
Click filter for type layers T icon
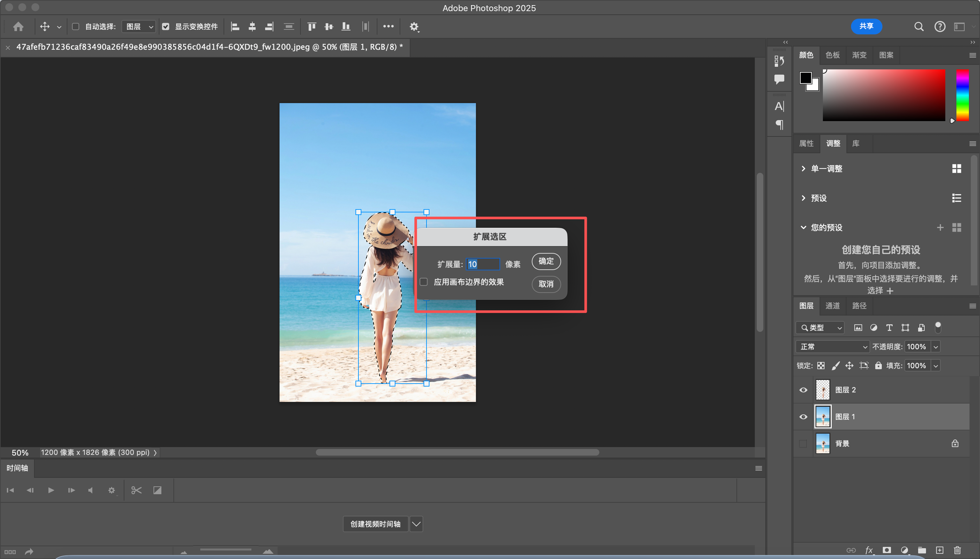tap(889, 328)
